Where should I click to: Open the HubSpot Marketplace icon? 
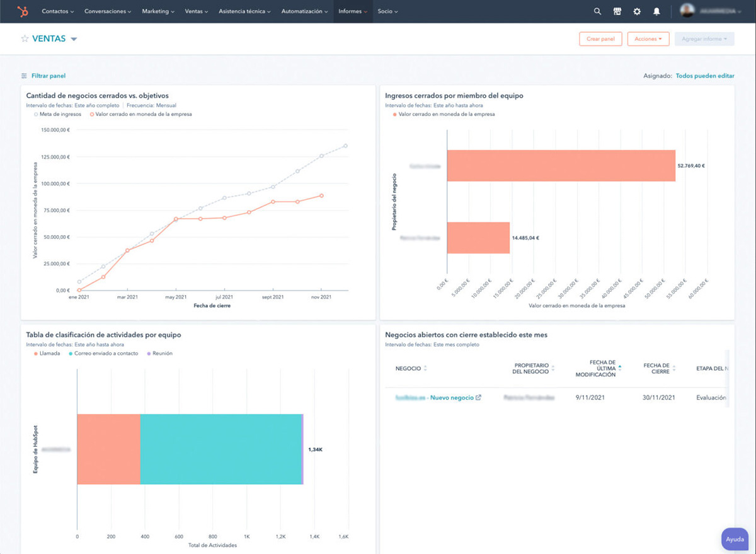pyautogui.click(x=617, y=11)
